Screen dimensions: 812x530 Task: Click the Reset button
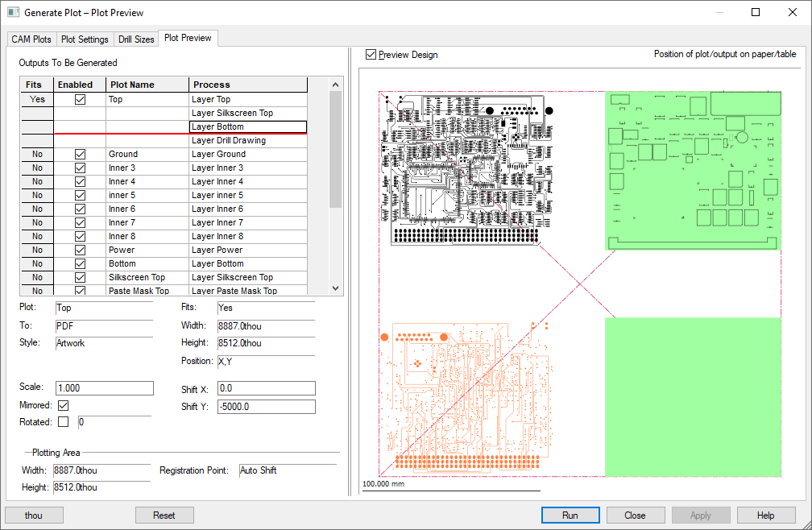164,516
